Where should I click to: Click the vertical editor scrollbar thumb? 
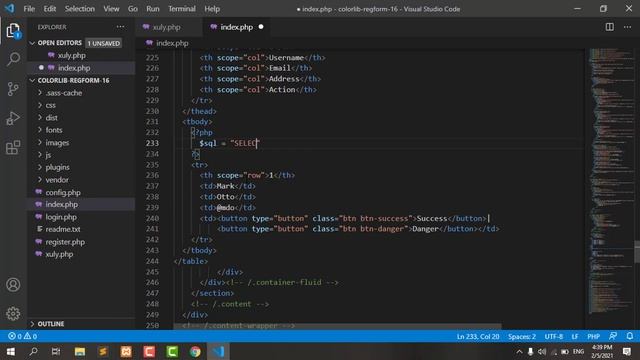637,252
